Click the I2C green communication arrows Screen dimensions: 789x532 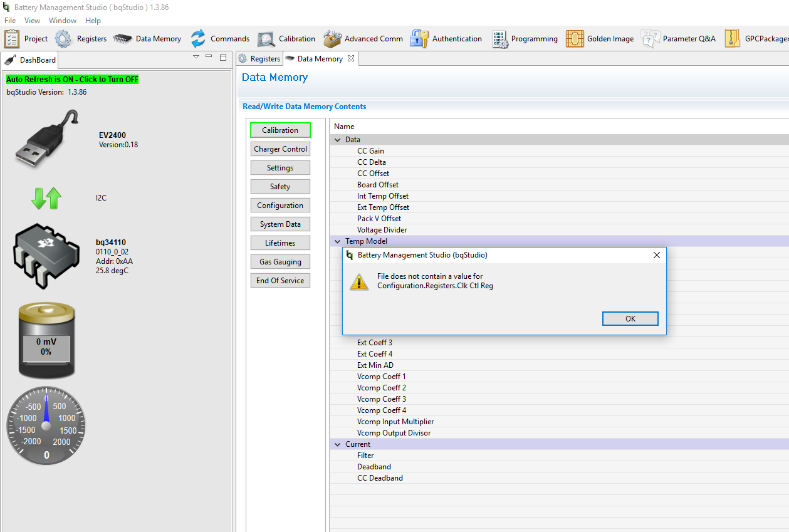coord(46,198)
